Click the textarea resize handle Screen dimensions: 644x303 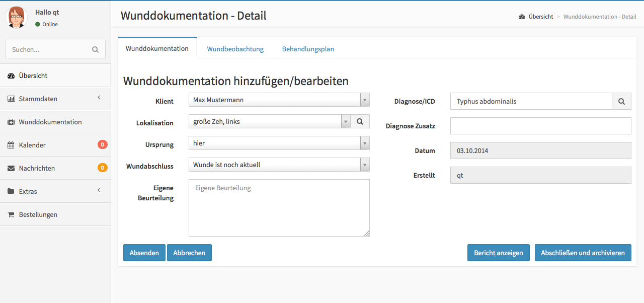pyautogui.click(x=366, y=233)
